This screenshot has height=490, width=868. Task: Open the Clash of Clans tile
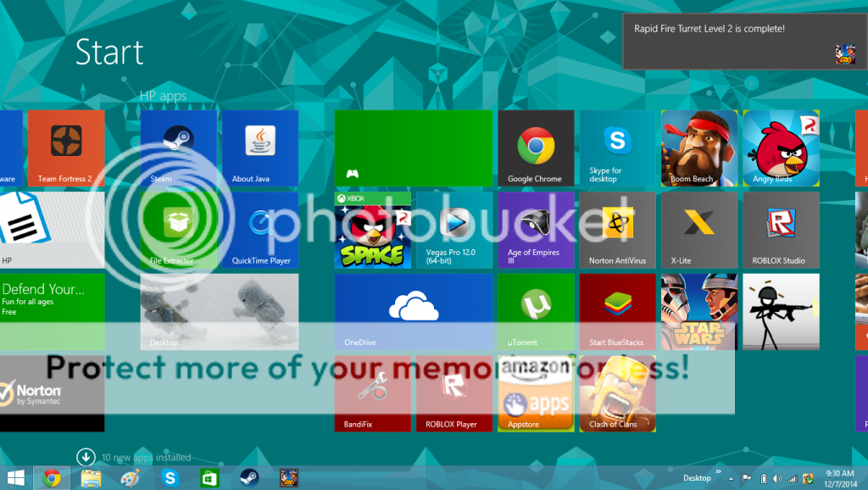617,393
